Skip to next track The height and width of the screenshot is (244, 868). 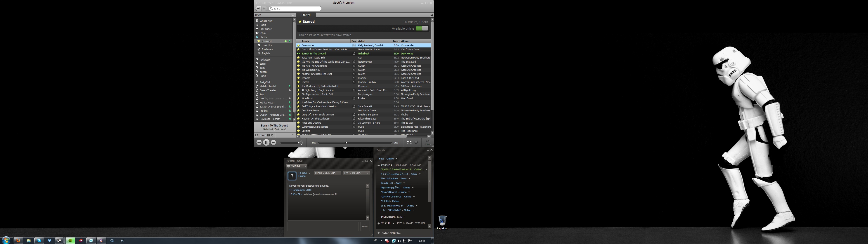coord(273,143)
